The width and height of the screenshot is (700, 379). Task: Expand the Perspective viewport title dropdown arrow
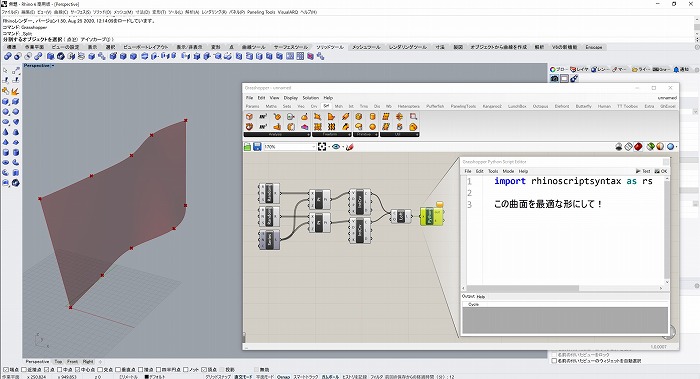[x=53, y=66]
